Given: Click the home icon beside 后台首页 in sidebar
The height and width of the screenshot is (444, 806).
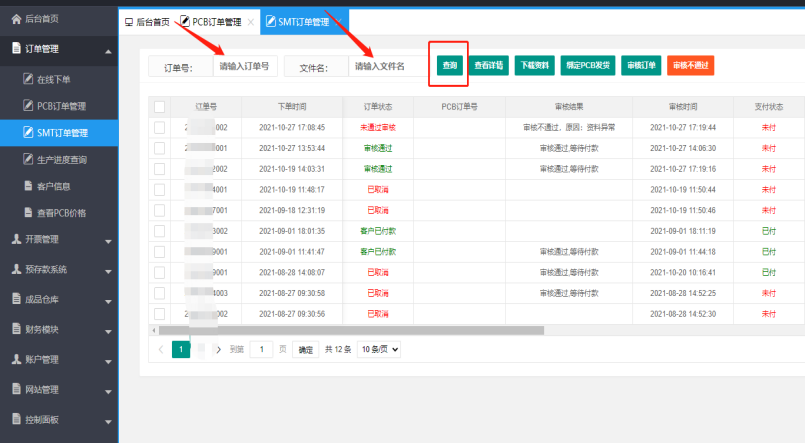Looking at the screenshot, I should (x=16, y=19).
